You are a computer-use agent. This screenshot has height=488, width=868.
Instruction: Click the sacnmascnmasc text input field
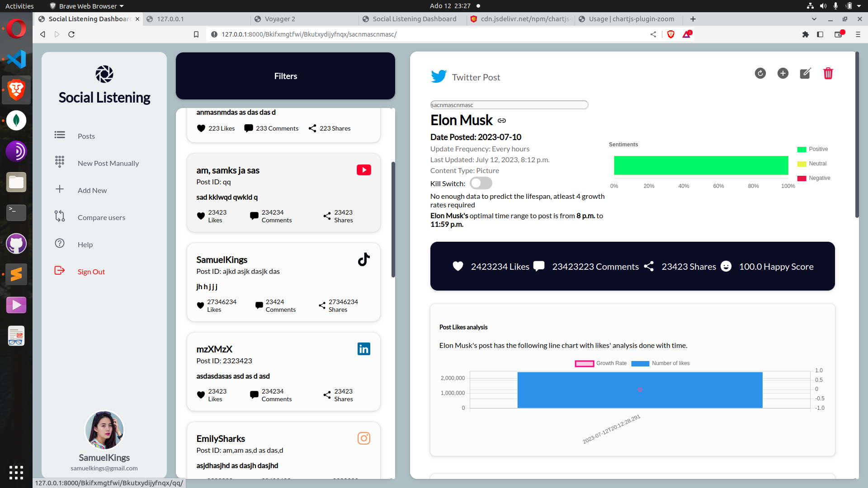(x=509, y=105)
